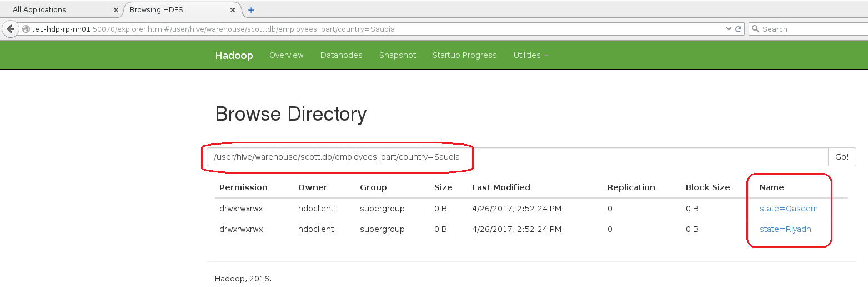Open Startup Progress page
Image resolution: width=868 pixels, height=287 pixels.
tap(465, 55)
